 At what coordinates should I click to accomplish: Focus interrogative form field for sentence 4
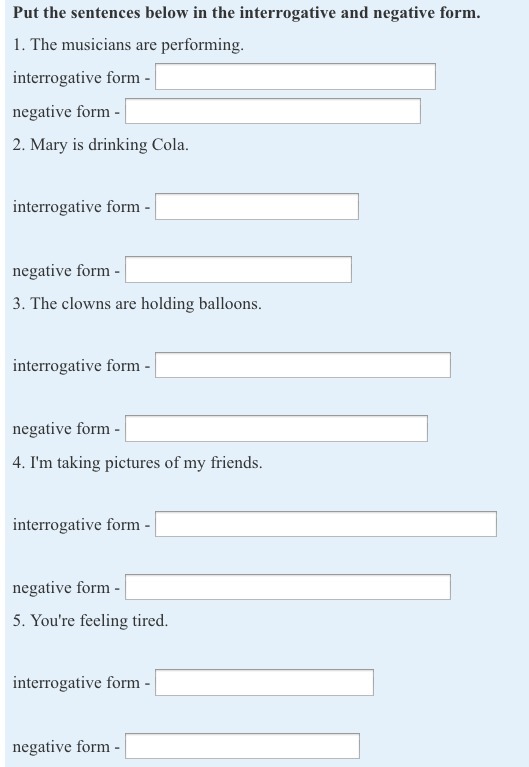[x=326, y=524]
